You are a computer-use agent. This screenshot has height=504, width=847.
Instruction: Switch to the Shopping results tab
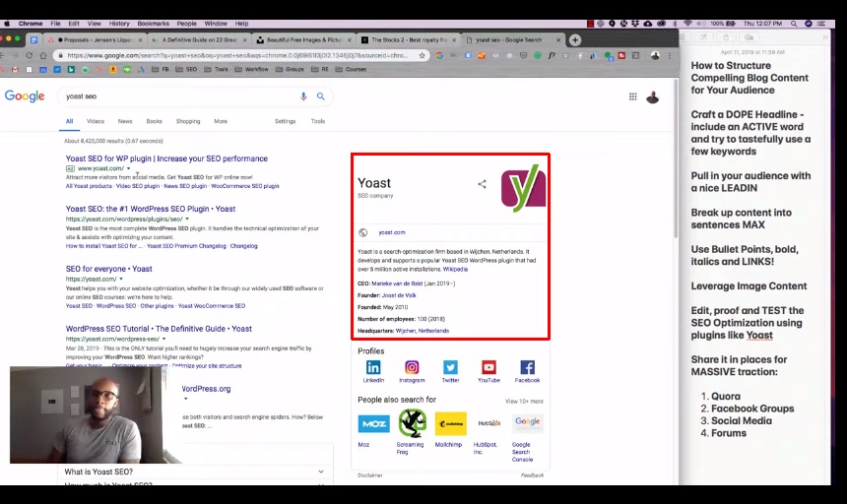(188, 121)
